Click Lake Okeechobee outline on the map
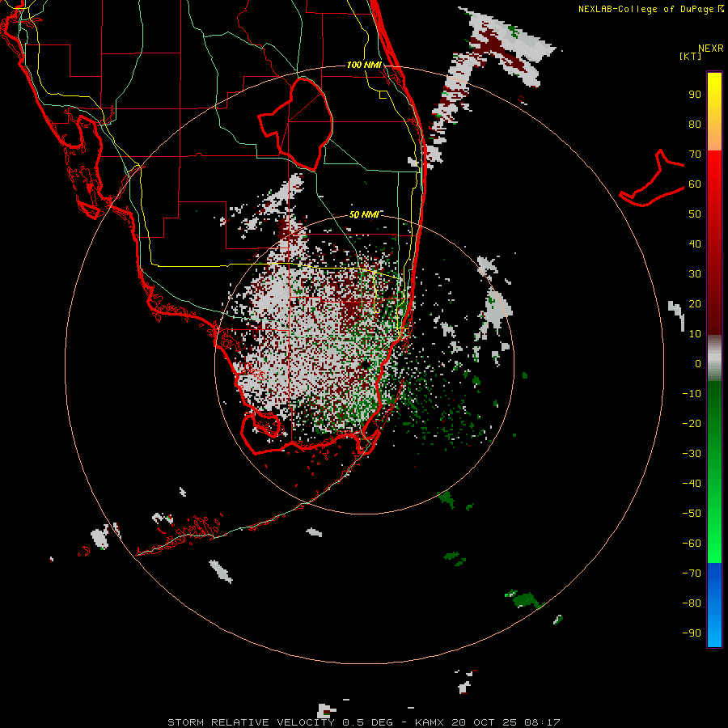The width and height of the screenshot is (728, 728). point(296,123)
